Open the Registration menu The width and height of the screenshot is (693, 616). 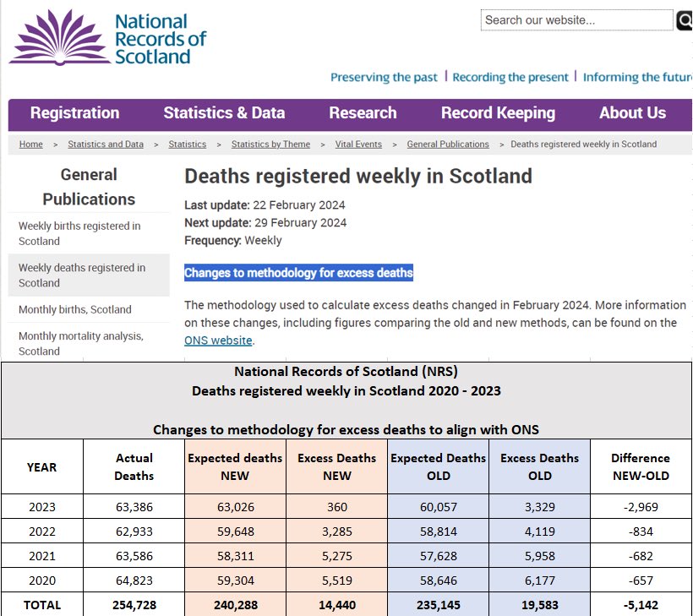(74, 113)
